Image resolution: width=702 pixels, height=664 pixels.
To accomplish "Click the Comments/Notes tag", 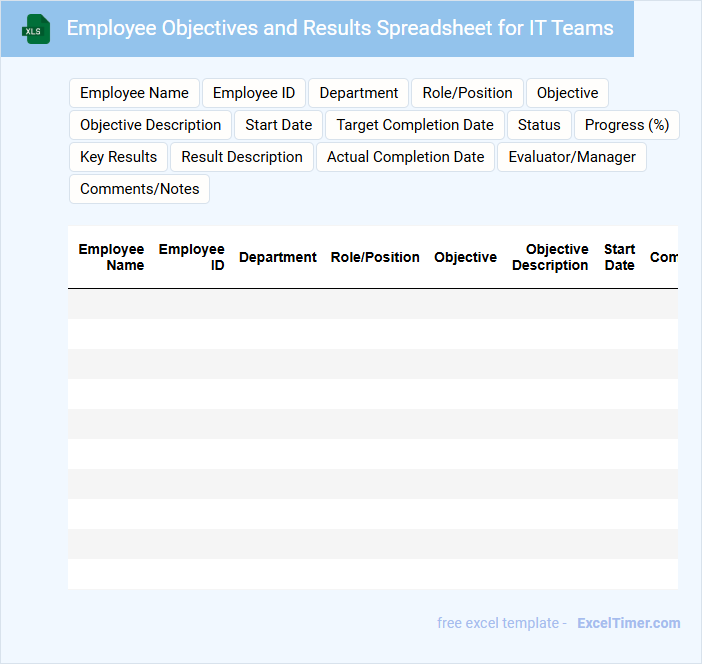I will coord(140,189).
